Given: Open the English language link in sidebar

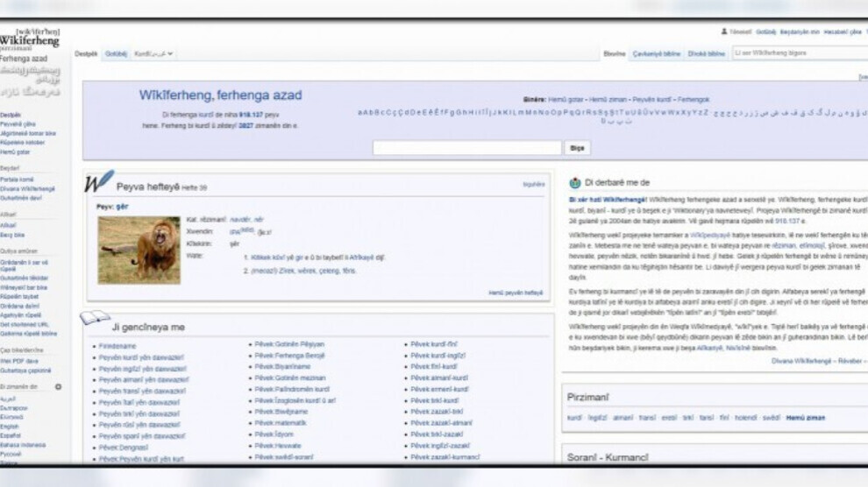Looking at the screenshot, I should coord(9,427).
